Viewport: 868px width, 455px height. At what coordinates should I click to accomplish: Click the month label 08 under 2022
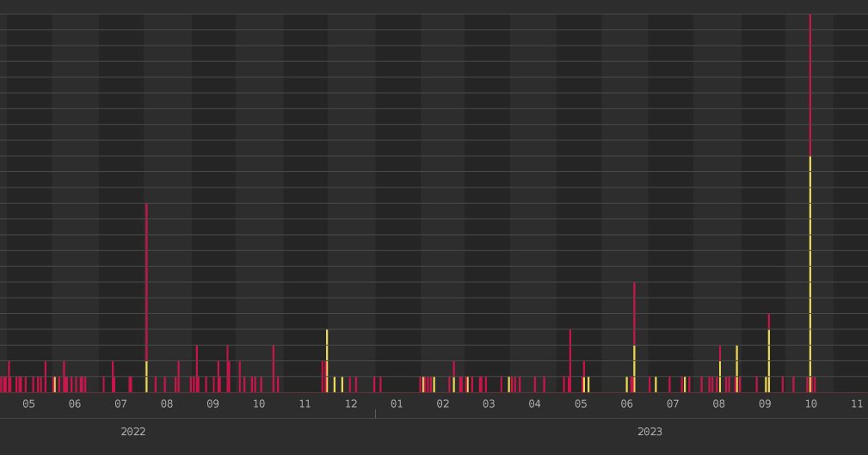tap(167, 404)
